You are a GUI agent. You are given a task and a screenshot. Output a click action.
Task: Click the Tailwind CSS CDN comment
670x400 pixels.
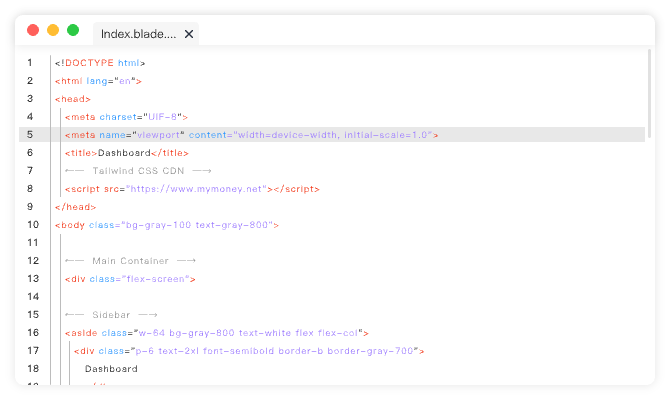tap(138, 171)
